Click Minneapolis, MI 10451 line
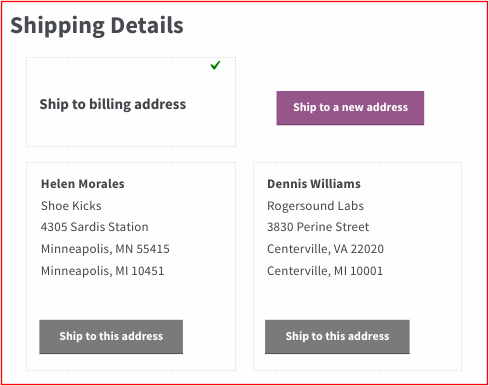The height and width of the screenshot is (386, 489). point(103,271)
